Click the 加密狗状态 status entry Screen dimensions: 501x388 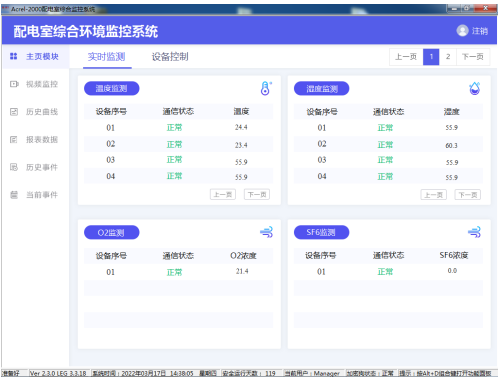point(370,373)
